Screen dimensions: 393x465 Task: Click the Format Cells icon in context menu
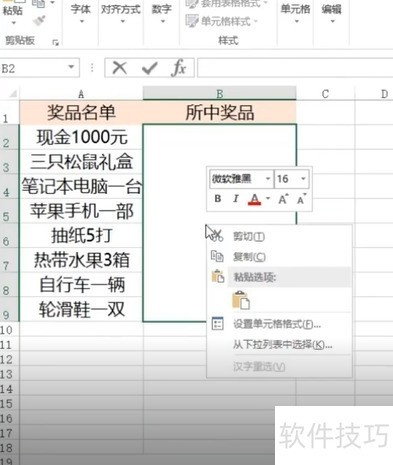click(x=218, y=324)
